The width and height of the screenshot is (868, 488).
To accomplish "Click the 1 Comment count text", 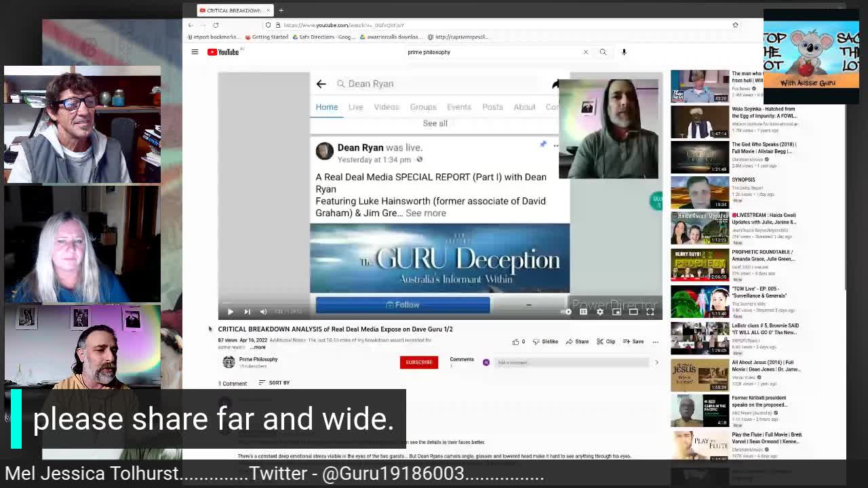I will pyautogui.click(x=233, y=384).
